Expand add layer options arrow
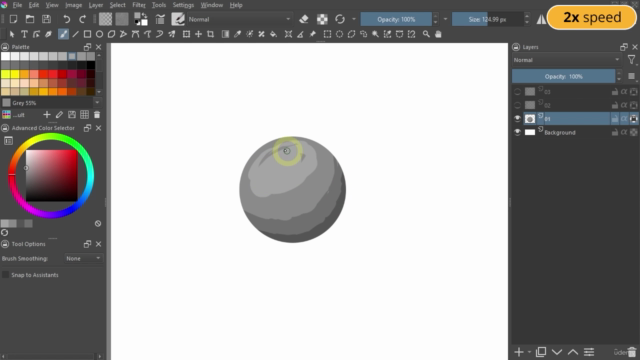 coord(529,352)
